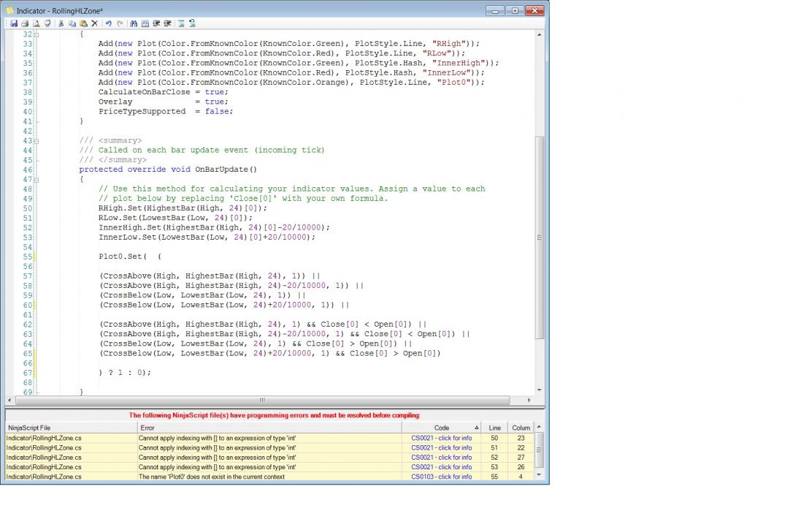This screenshot has height=508, width=812.
Task: Open Find with the binoculars icon
Action: point(134,23)
